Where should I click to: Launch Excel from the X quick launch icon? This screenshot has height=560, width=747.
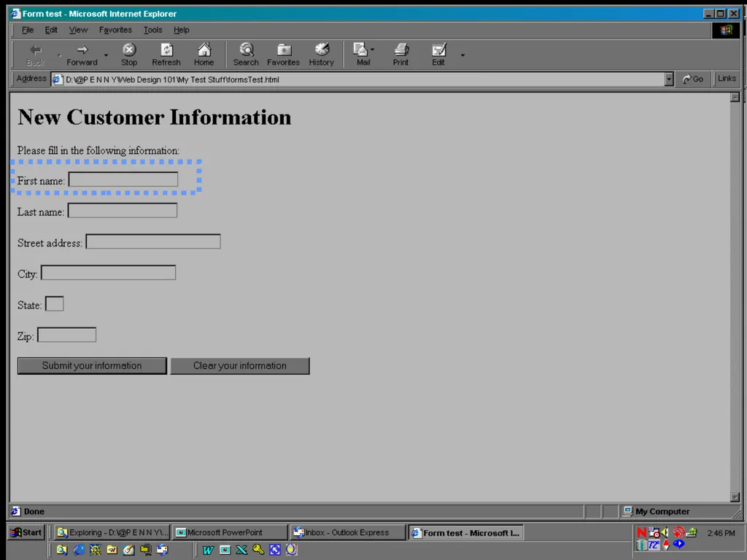tap(241, 550)
